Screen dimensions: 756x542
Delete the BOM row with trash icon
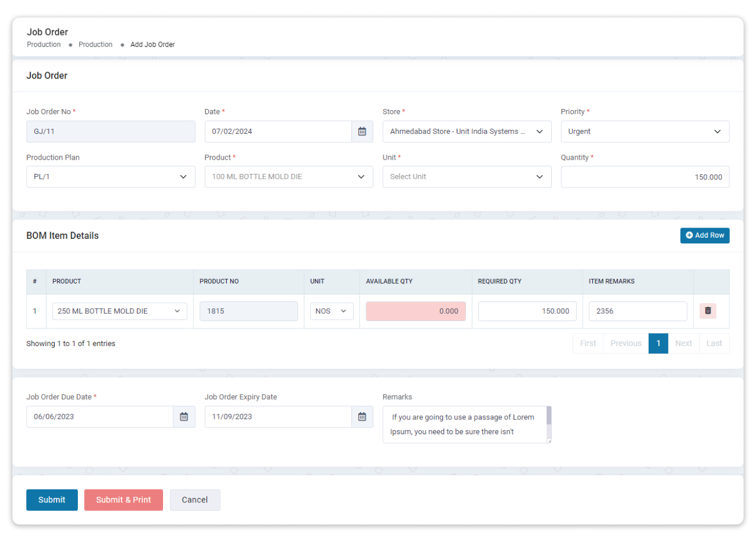point(707,311)
